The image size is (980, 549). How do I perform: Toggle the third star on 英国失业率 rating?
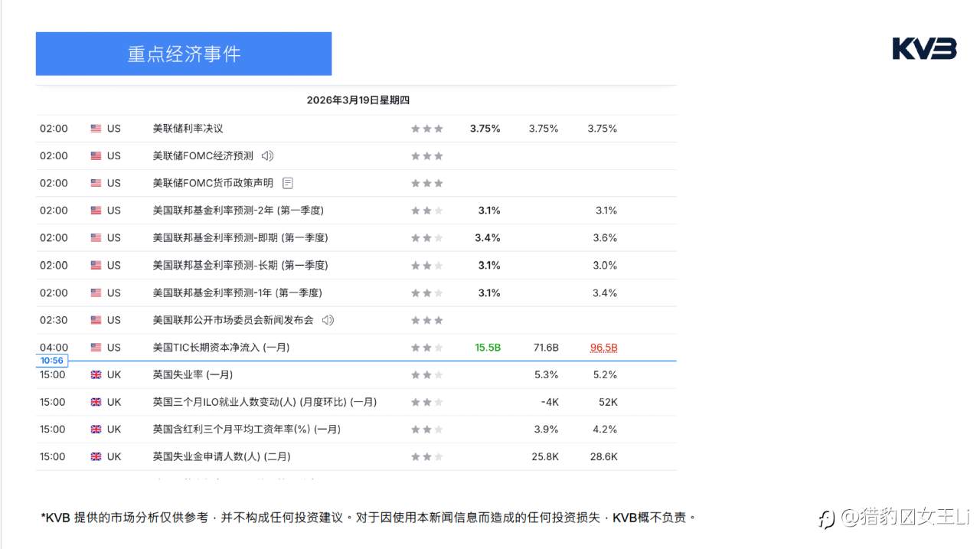439,374
